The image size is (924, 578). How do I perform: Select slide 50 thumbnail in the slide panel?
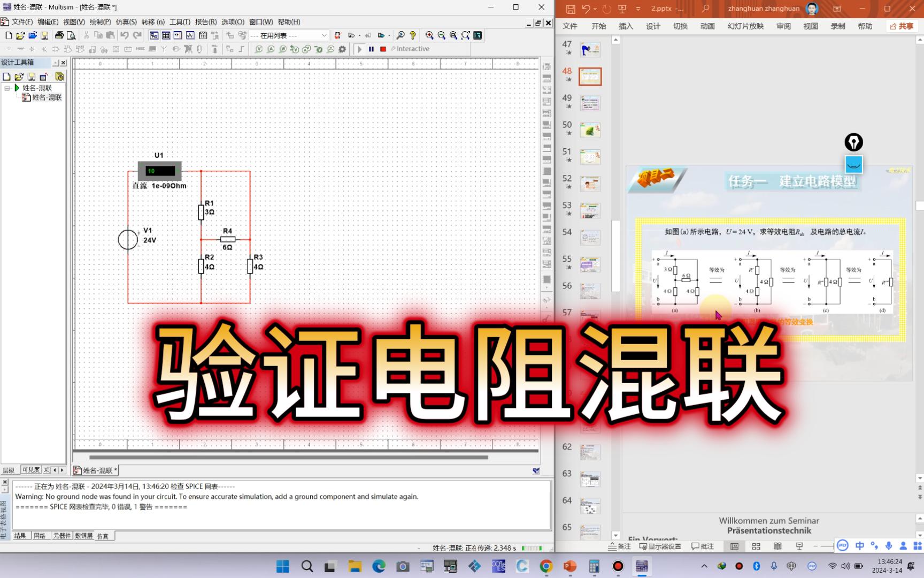tap(590, 130)
